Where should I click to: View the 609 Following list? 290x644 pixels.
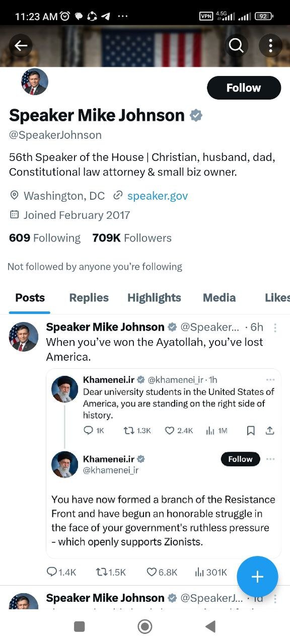click(x=45, y=238)
